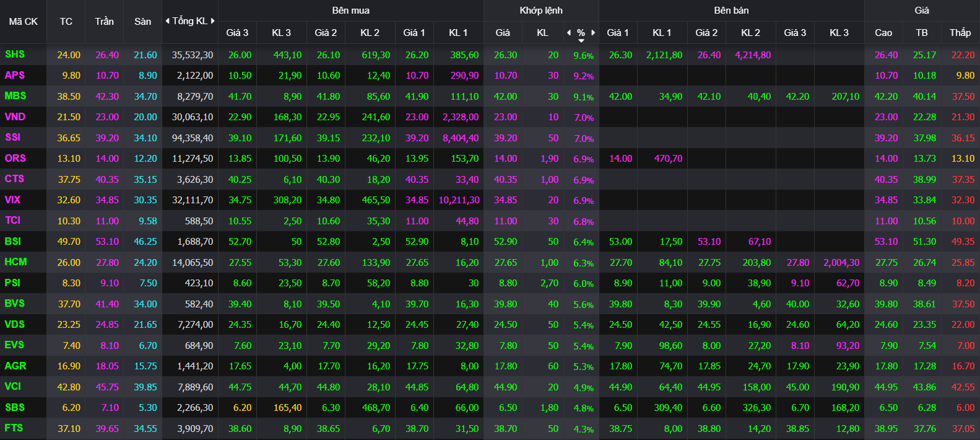Open the FTS stock ticker
Viewport: 980px width, 440px height.
pyautogui.click(x=14, y=428)
